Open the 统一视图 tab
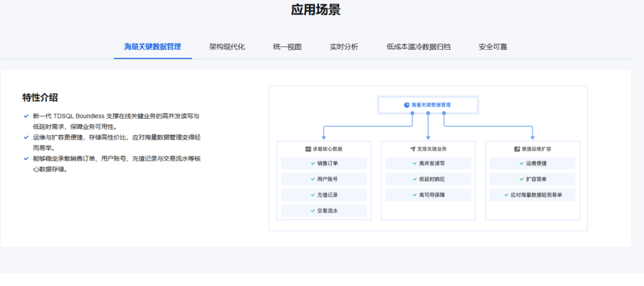Viewport: 644px width, 286px height. click(287, 47)
